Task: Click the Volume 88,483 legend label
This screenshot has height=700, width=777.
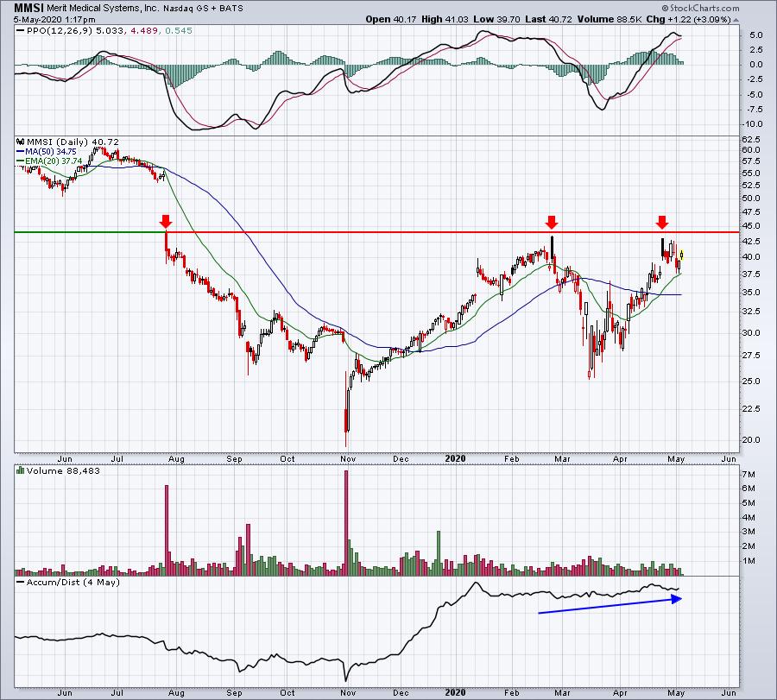Action: [63, 470]
